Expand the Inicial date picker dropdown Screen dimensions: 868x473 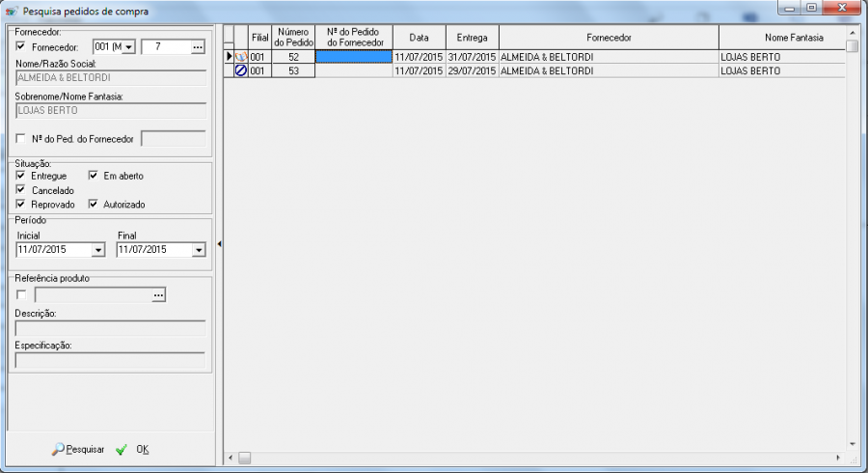click(x=97, y=250)
